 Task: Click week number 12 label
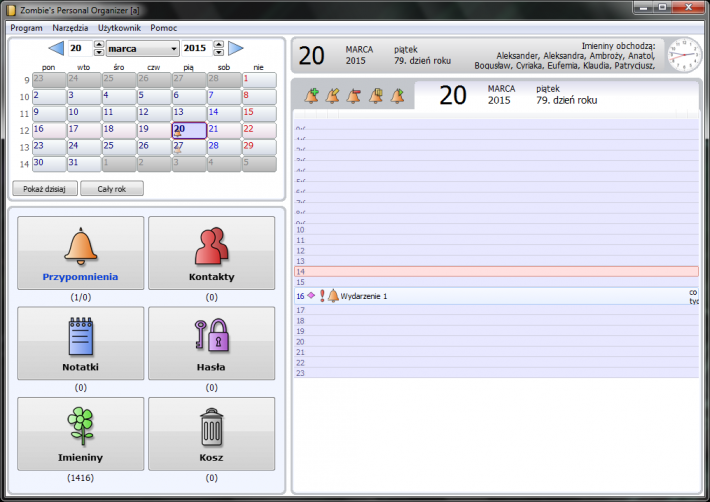[x=24, y=131]
